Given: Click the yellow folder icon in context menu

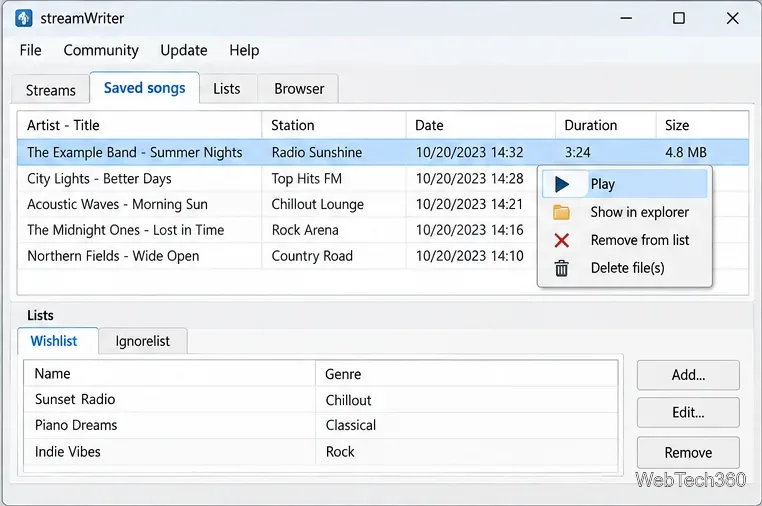Looking at the screenshot, I should click(x=561, y=212).
